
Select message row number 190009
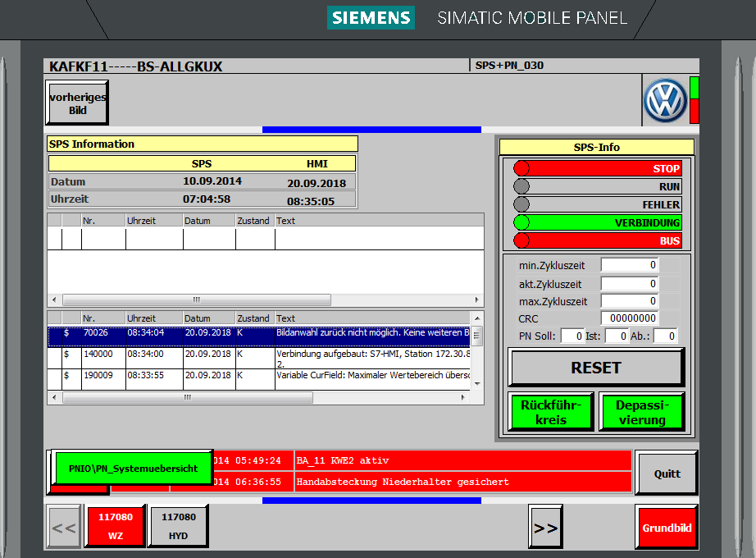[x=258, y=379]
